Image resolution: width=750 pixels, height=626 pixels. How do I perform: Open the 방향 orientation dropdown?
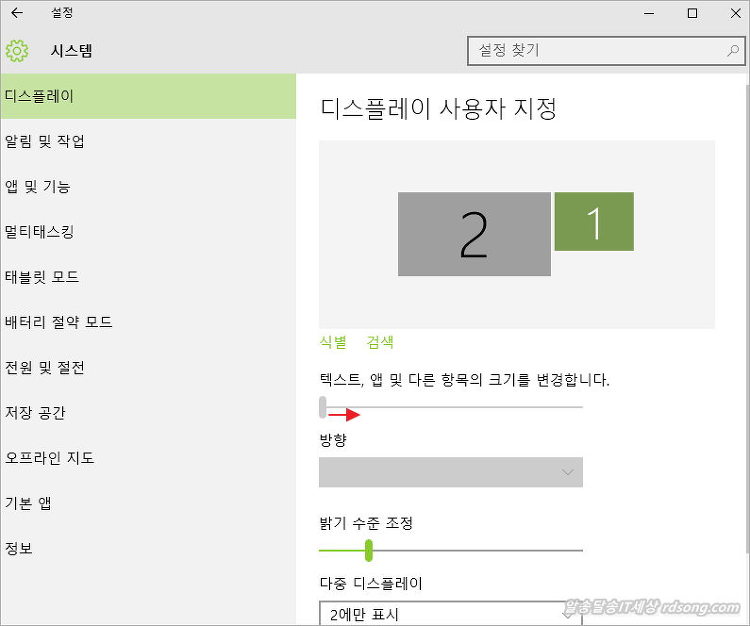click(450, 472)
